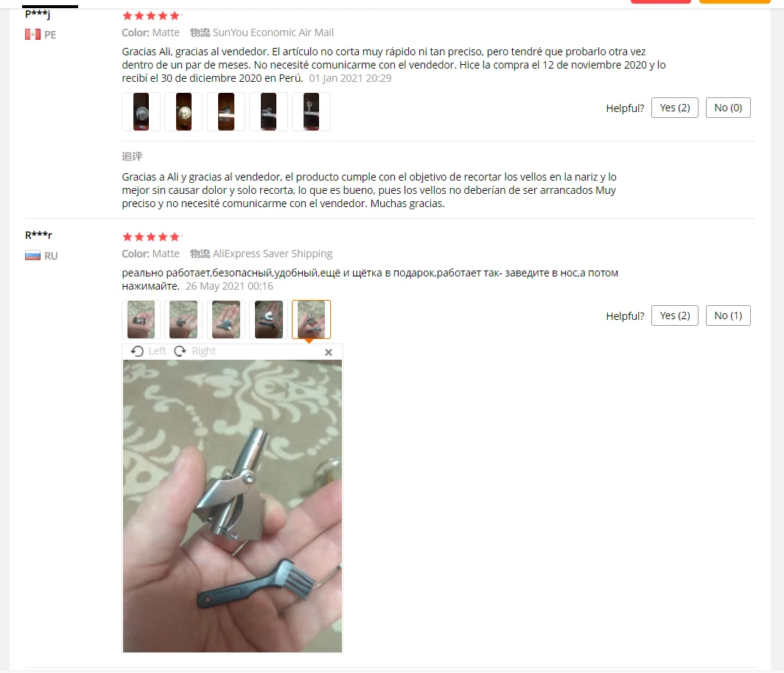Open third photo thumbnail in P***j review
The image size is (784, 673).
click(x=226, y=111)
